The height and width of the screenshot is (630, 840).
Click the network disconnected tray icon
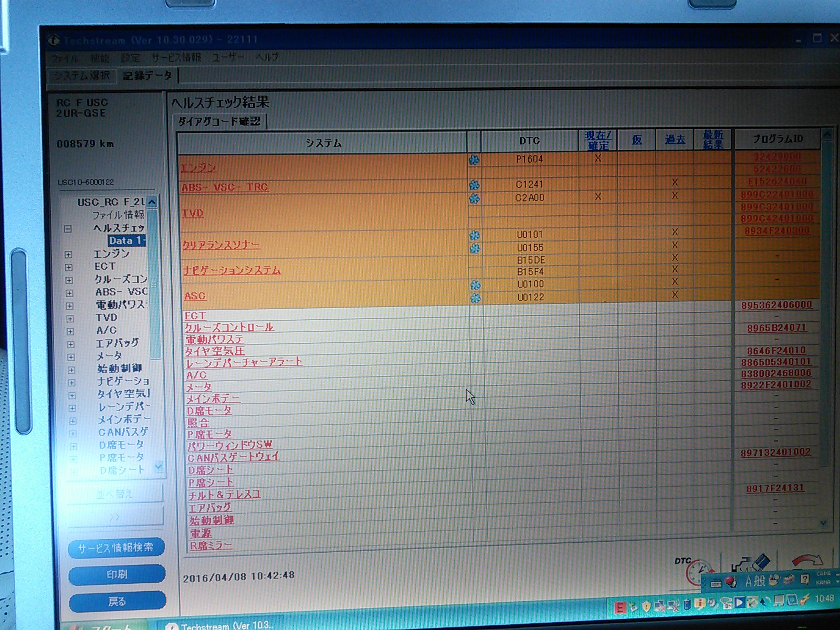click(x=659, y=606)
